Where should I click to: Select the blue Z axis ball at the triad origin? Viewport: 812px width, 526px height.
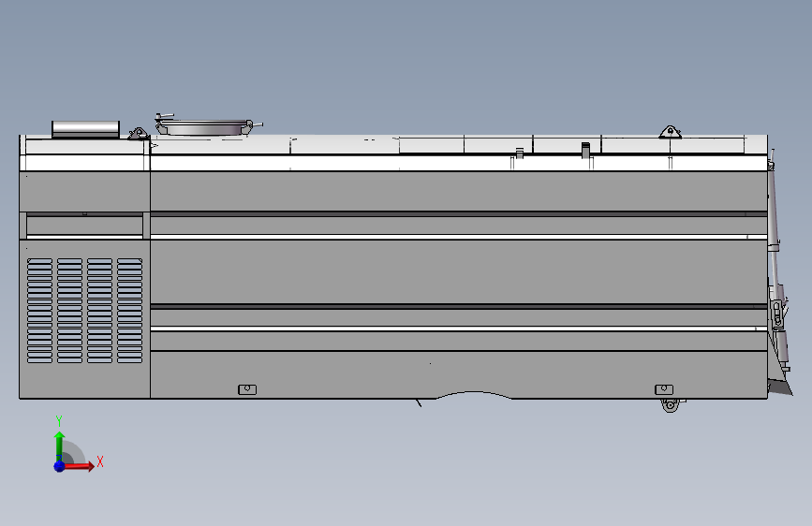click(60, 466)
